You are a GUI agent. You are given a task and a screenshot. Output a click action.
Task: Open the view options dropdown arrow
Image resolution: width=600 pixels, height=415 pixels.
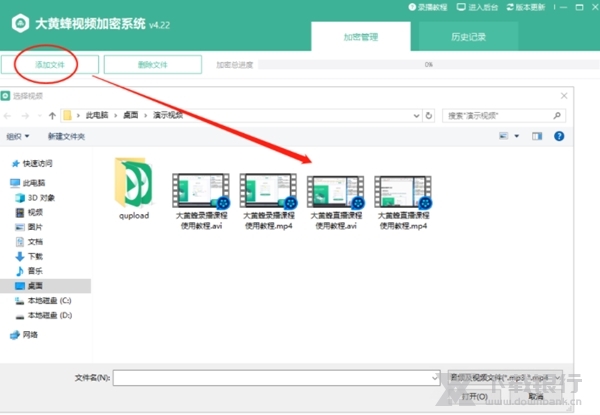pos(517,136)
